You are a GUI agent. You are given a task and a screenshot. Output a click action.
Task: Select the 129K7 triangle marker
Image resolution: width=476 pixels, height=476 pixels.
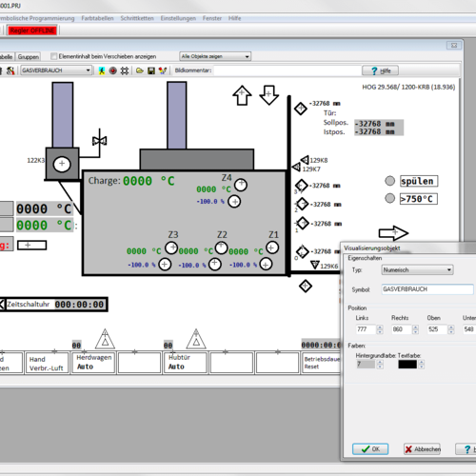tap(296, 167)
